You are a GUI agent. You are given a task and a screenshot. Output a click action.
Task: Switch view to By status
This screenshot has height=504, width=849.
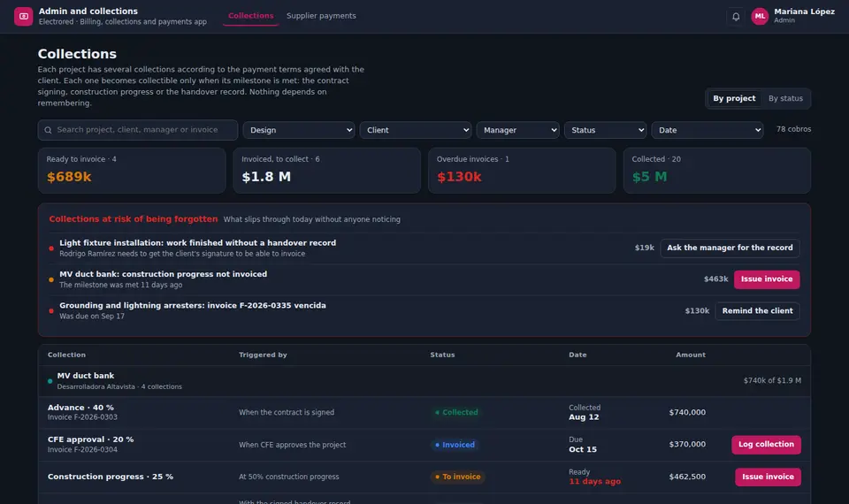point(785,98)
